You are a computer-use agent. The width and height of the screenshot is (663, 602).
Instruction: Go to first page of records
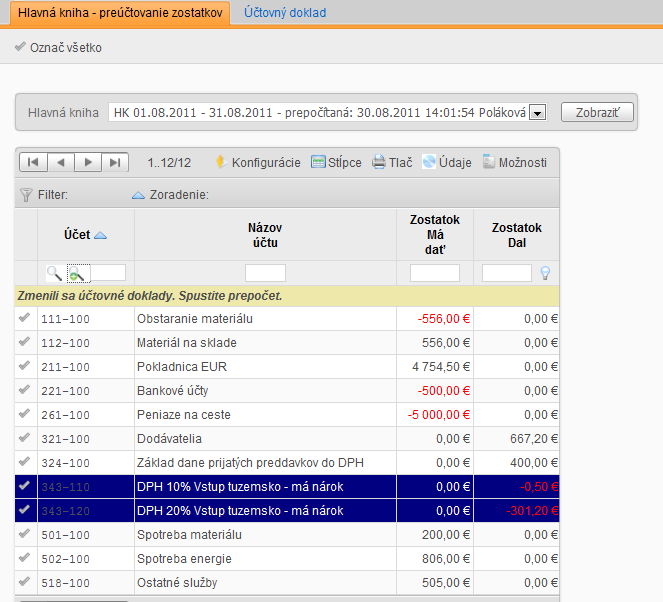tap(33, 162)
